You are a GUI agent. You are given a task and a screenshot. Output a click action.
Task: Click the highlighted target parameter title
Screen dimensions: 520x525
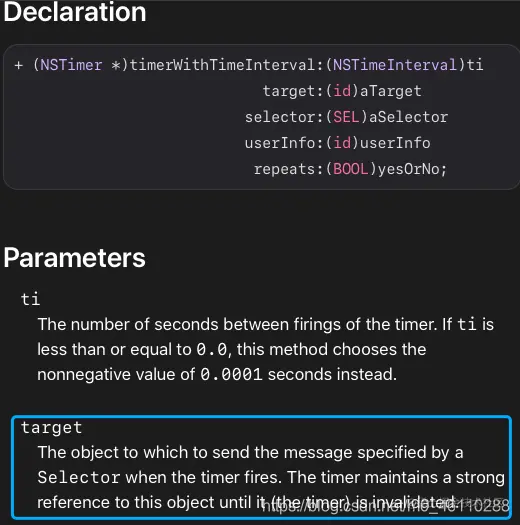click(52, 428)
